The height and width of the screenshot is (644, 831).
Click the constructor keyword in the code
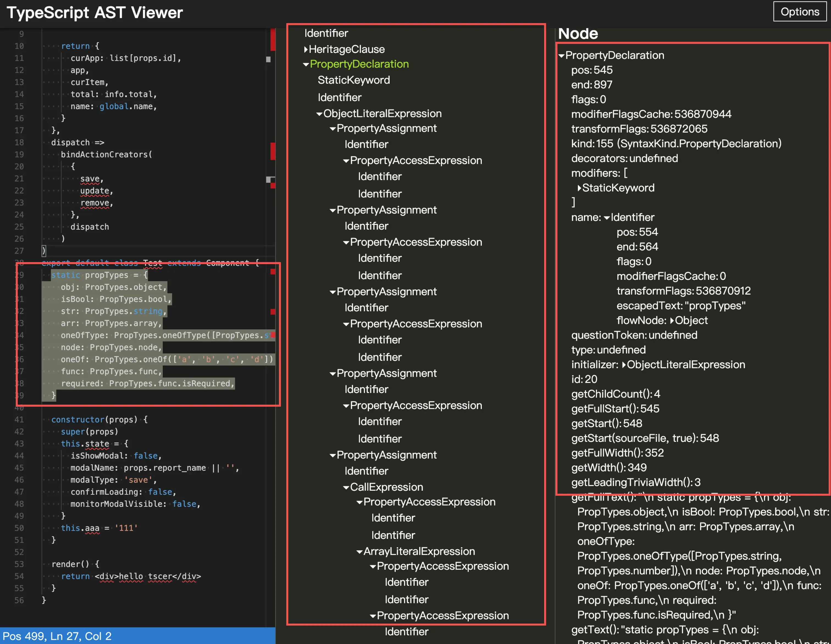coord(77,420)
